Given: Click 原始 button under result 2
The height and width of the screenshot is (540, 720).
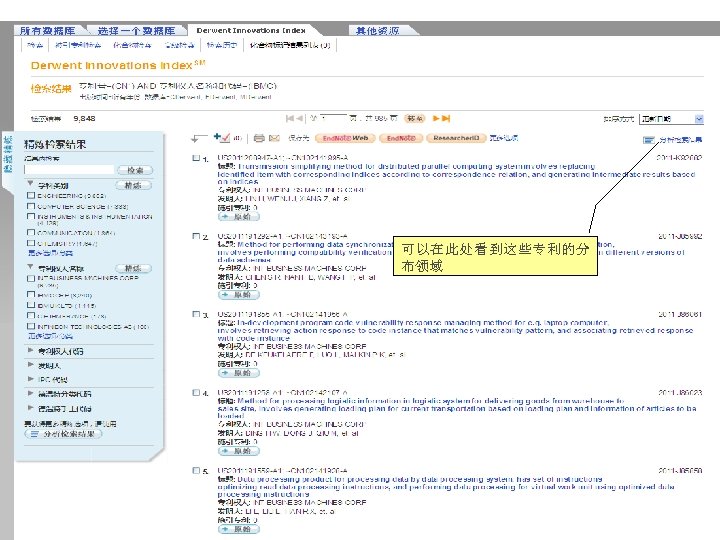Looking at the screenshot, I should coord(239,294).
